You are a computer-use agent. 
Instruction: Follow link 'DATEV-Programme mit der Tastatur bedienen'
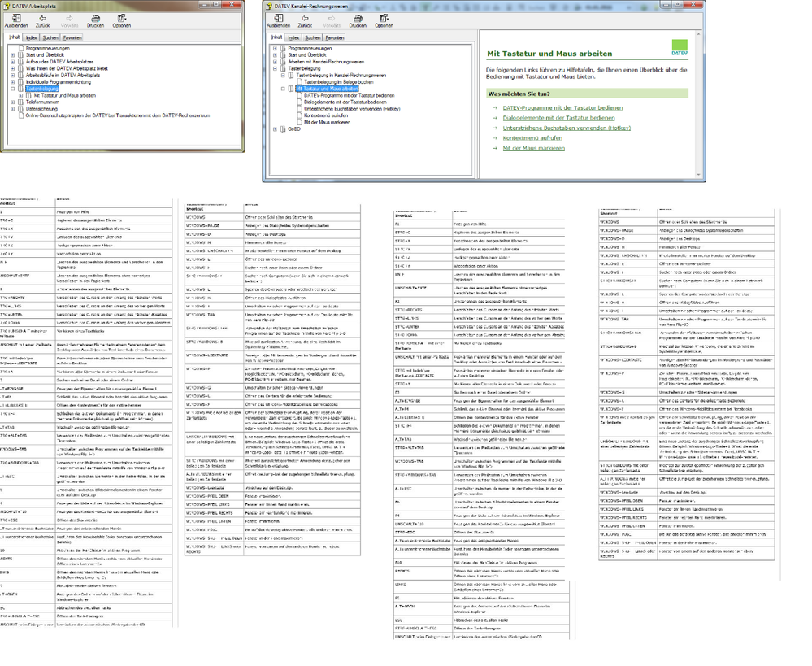[x=562, y=108]
